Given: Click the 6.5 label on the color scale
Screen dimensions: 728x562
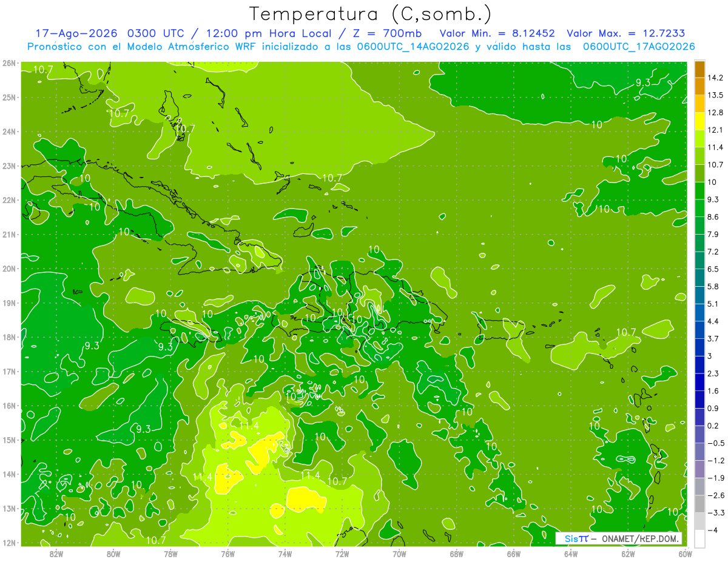Looking at the screenshot, I should (x=713, y=269).
